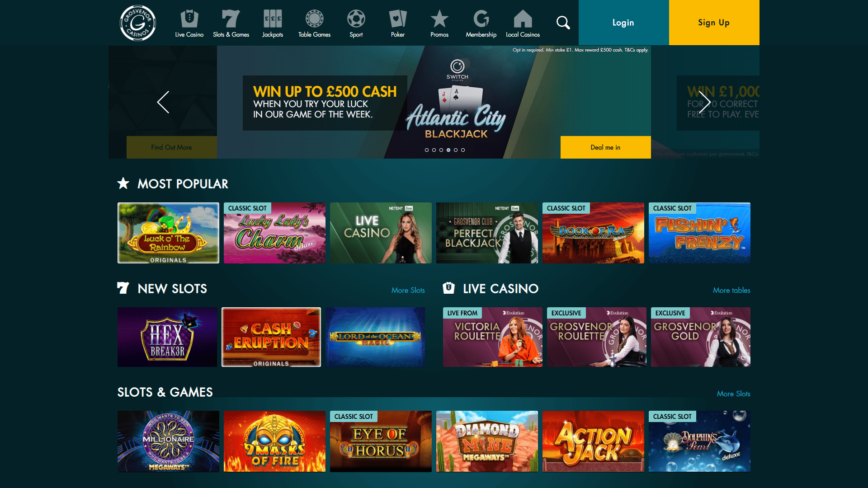Click the search magnifier icon

(563, 23)
